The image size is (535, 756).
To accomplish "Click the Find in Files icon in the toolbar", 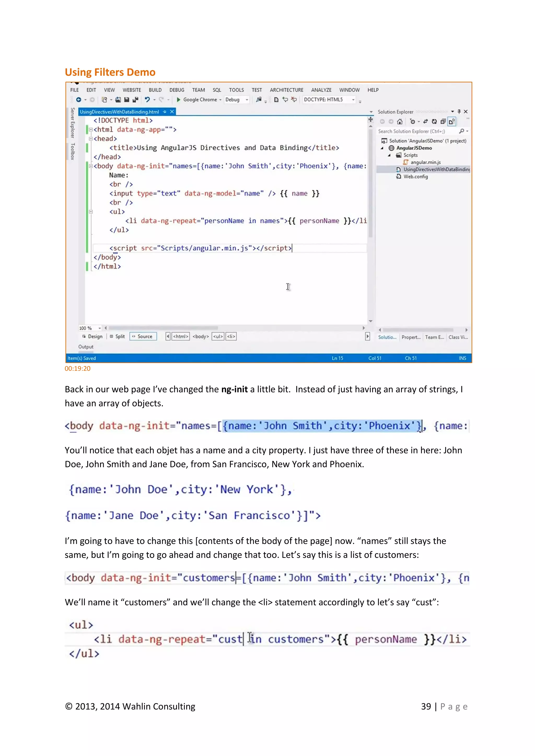I will tap(259, 99).
